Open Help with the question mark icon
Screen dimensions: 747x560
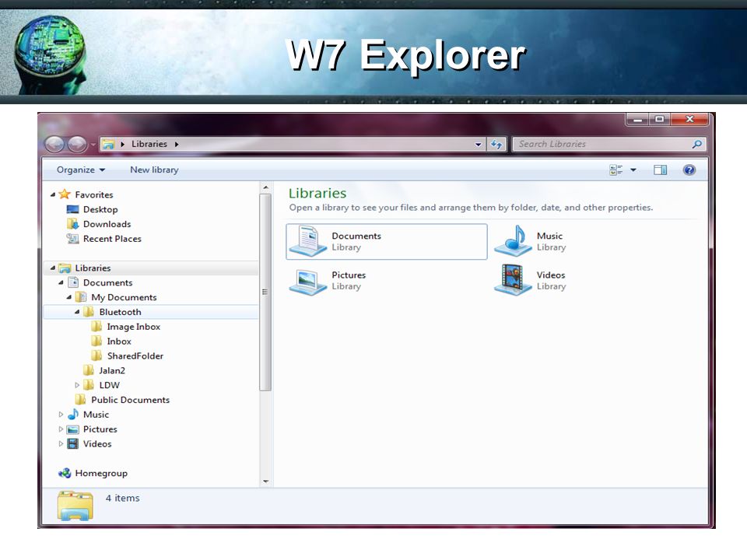689,170
